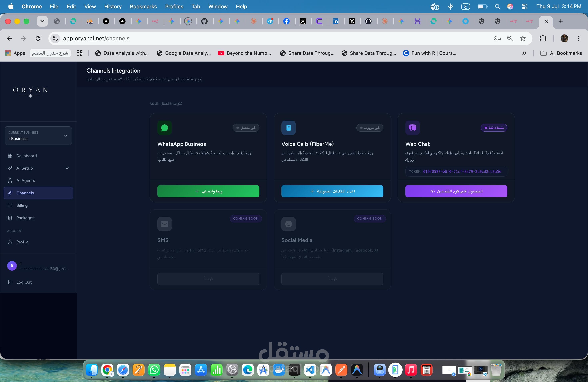Click the disabled SMS coming soon button
The height and width of the screenshot is (382, 588).
pos(208,279)
